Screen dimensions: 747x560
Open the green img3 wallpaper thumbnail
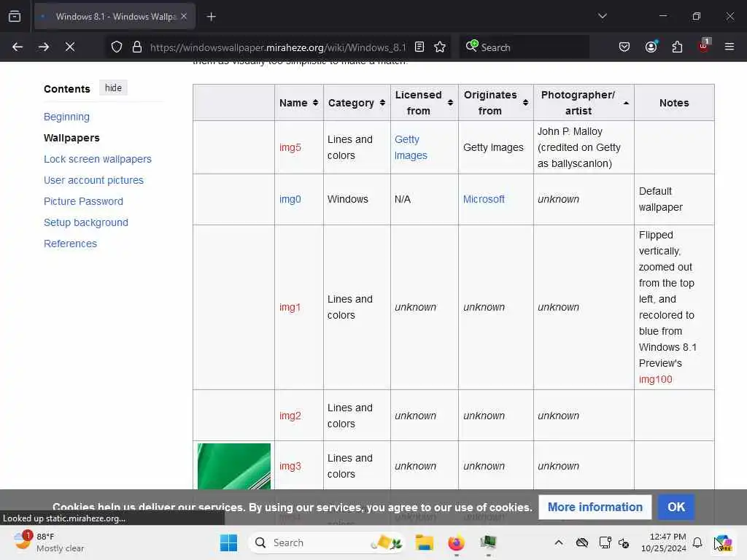pyautogui.click(x=234, y=466)
